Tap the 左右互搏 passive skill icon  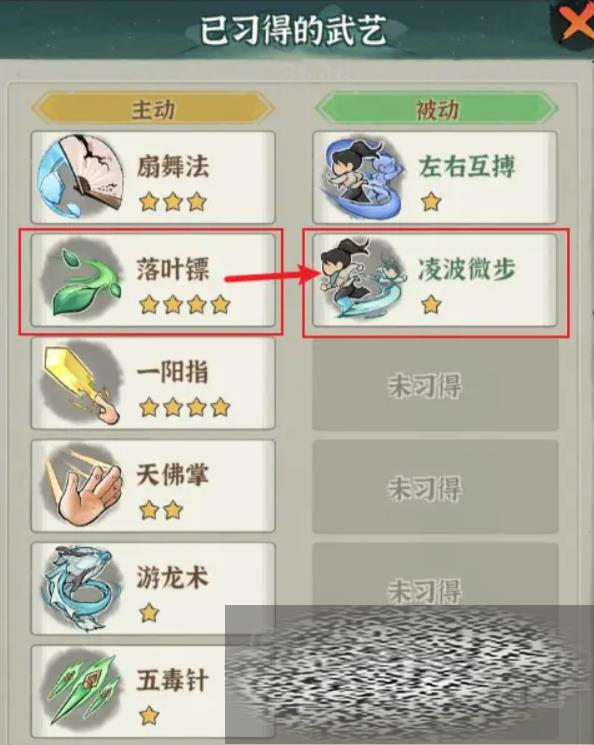tap(362, 178)
